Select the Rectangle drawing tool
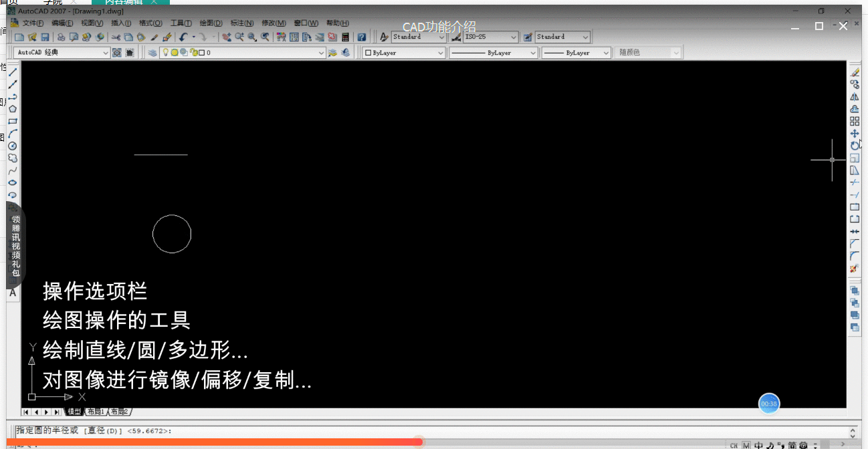The height and width of the screenshot is (449, 868). coord(13,122)
